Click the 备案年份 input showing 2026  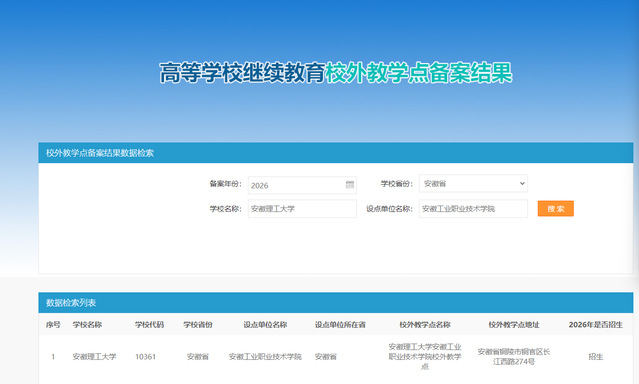tap(302, 185)
